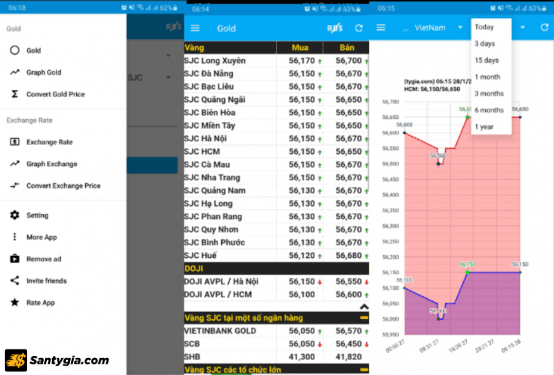Refresh the VietNam graph screen
Screen dimensions: 554x375
544,28
